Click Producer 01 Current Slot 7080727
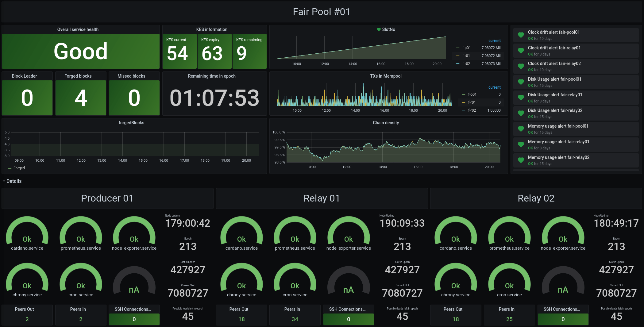Image resolution: width=644 pixels, height=327 pixels. [188, 293]
